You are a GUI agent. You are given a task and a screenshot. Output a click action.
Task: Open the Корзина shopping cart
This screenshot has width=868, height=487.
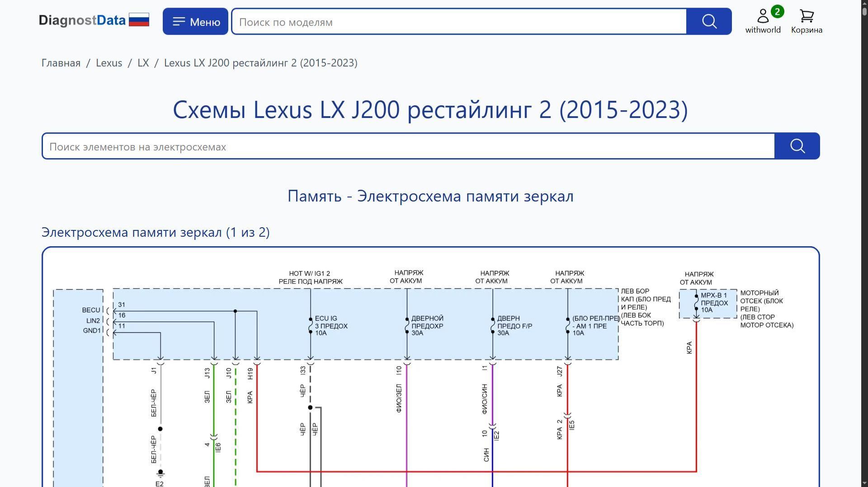click(x=807, y=21)
